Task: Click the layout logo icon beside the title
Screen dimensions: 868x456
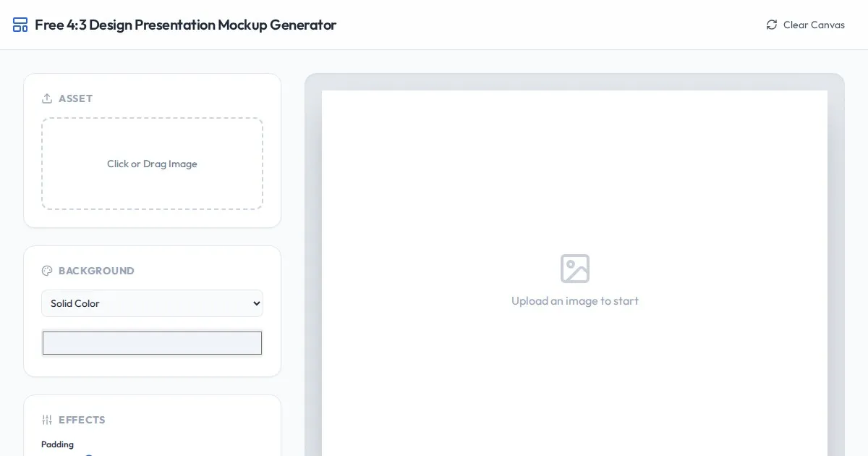Action: point(20,25)
